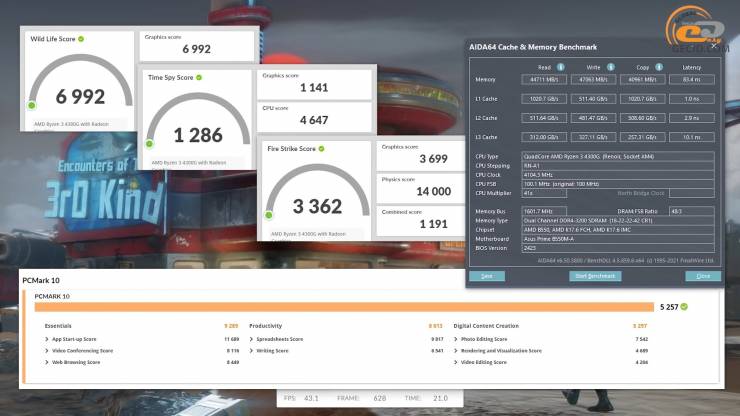740x416 pixels.
Task: Click the Close button in AIDA64
Action: (703, 276)
